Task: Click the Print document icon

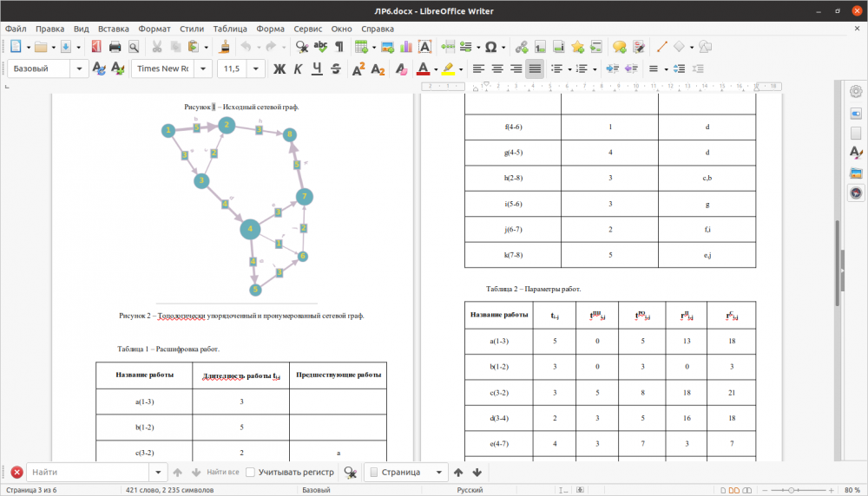Action: click(x=115, y=47)
